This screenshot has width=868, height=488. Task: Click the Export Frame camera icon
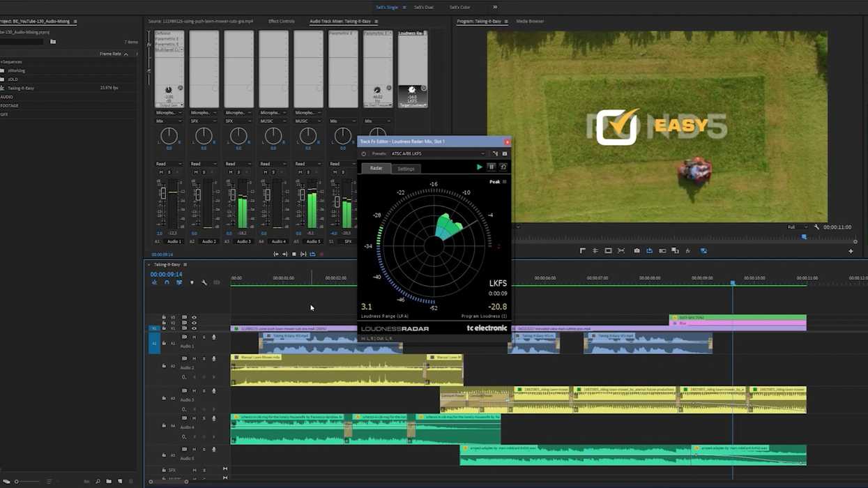637,251
